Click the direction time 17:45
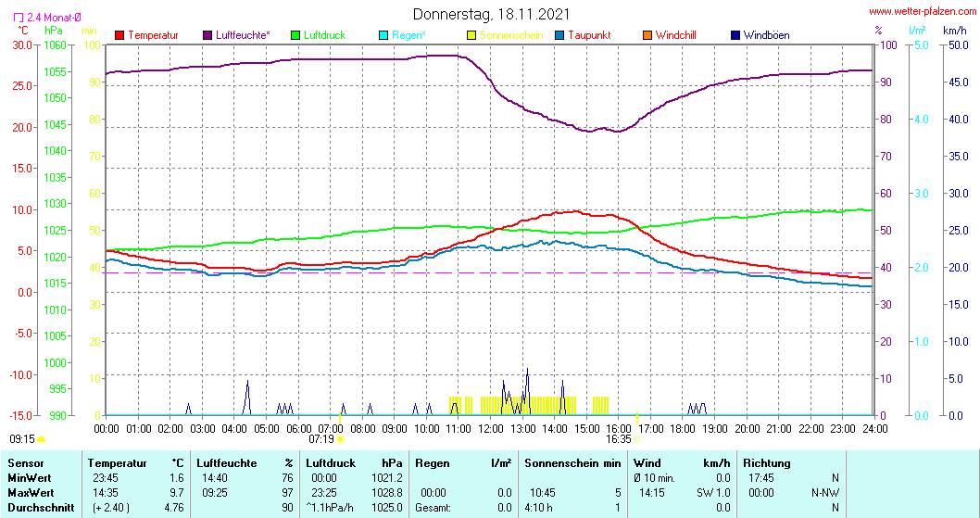The width and height of the screenshot is (980, 518). 761,478
